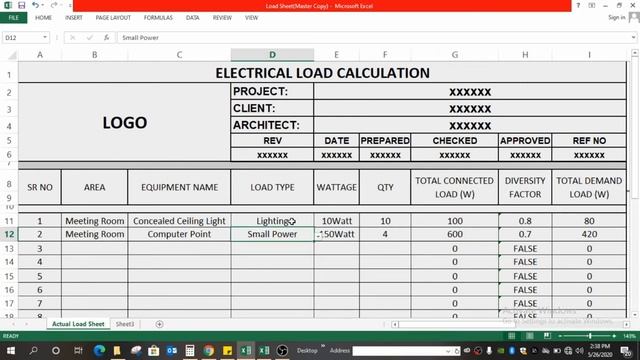Switch to Page Layout view in status bar
The height and width of the screenshot is (360, 640).
529,336
